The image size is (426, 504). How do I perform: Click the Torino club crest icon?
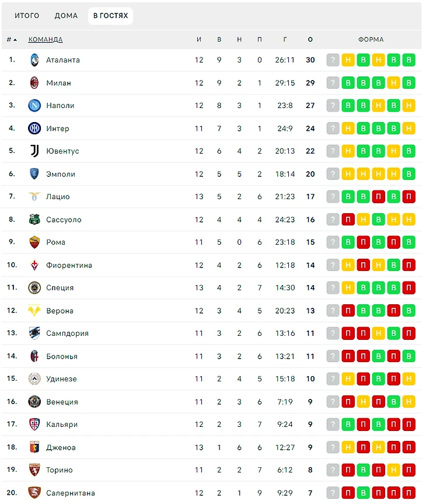(34, 470)
